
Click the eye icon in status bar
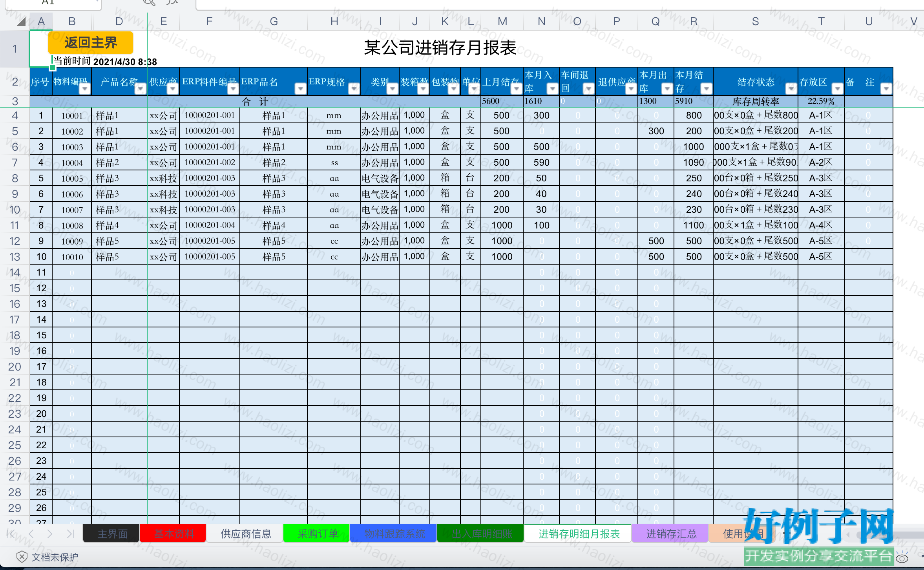(x=902, y=557)
